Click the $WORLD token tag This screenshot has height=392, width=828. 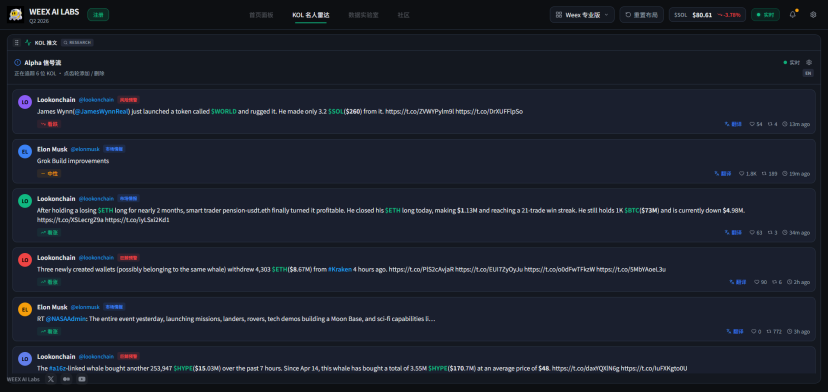(x=224, y=111)
